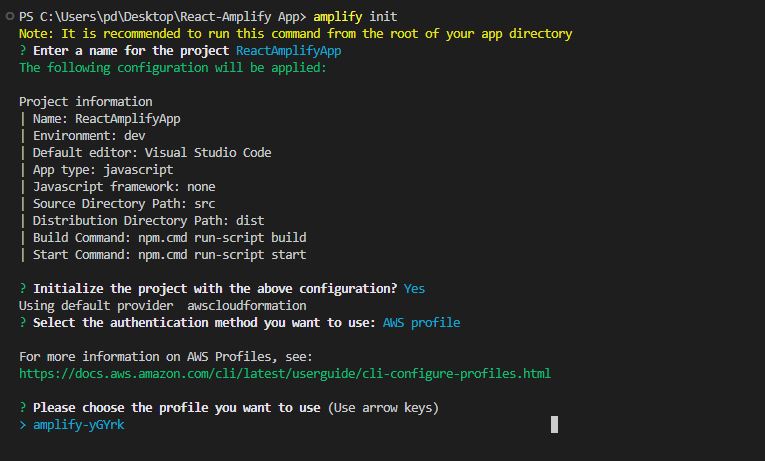
Task: Click the "Build Command" configuration line
Action: coord(169,237)
